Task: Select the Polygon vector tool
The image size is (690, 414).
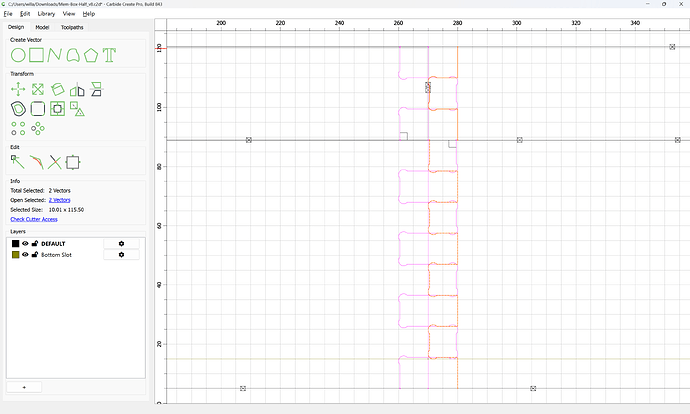Action: coord(91,55)
